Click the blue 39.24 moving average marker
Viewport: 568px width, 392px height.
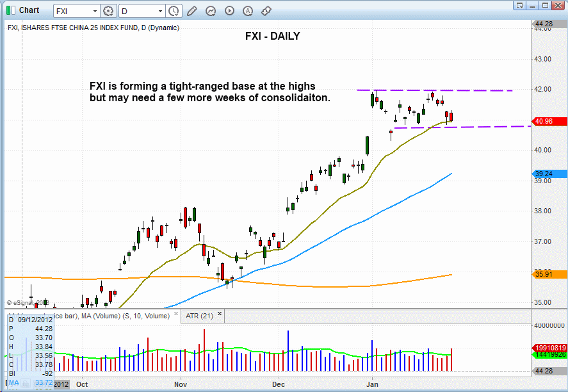click(549, 174)
